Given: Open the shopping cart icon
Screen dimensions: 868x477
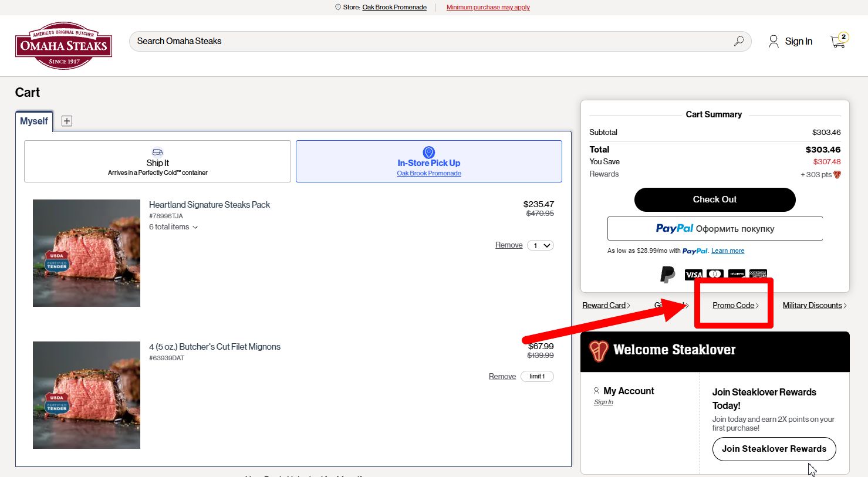Looking at the screenshot, I should [838, 41].
